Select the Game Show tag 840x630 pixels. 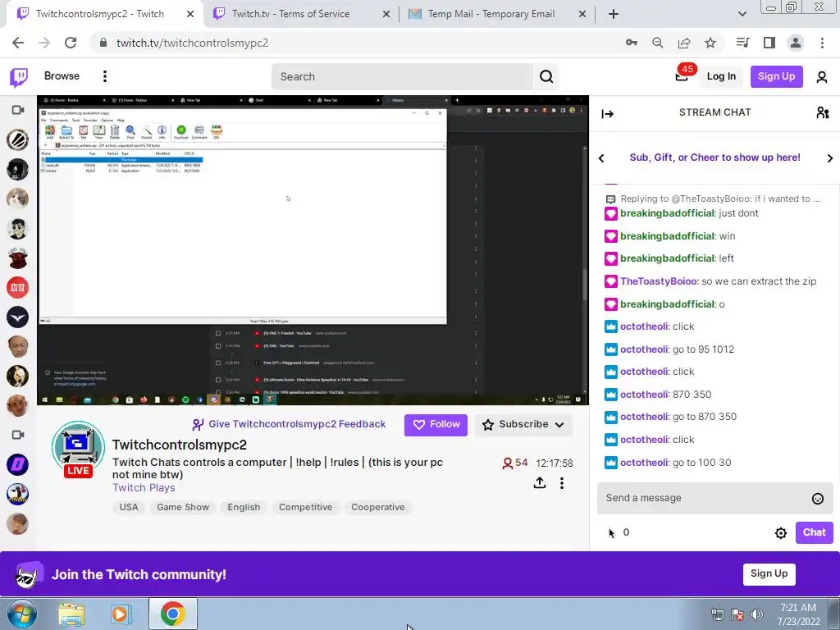coord(183,507)
